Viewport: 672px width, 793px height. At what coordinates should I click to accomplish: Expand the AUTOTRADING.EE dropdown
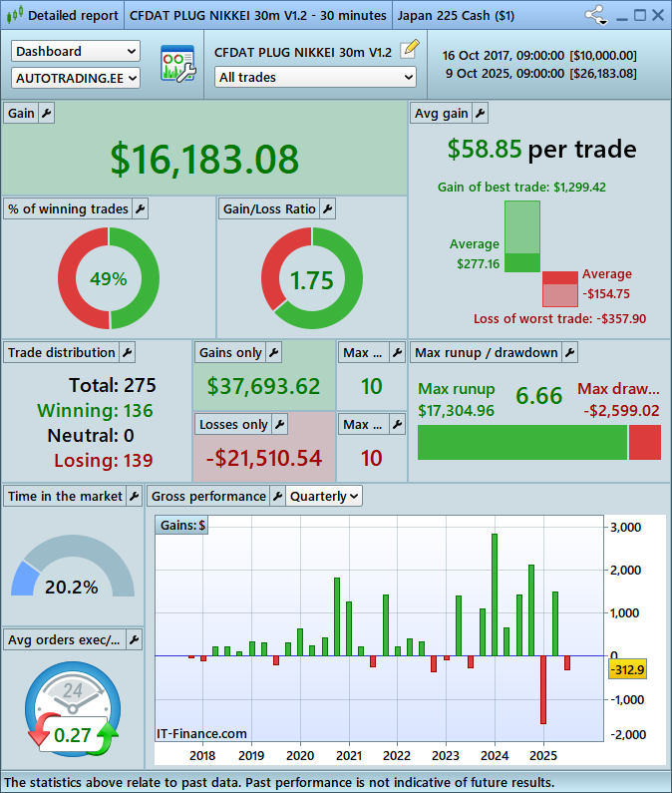pos(76,77)
